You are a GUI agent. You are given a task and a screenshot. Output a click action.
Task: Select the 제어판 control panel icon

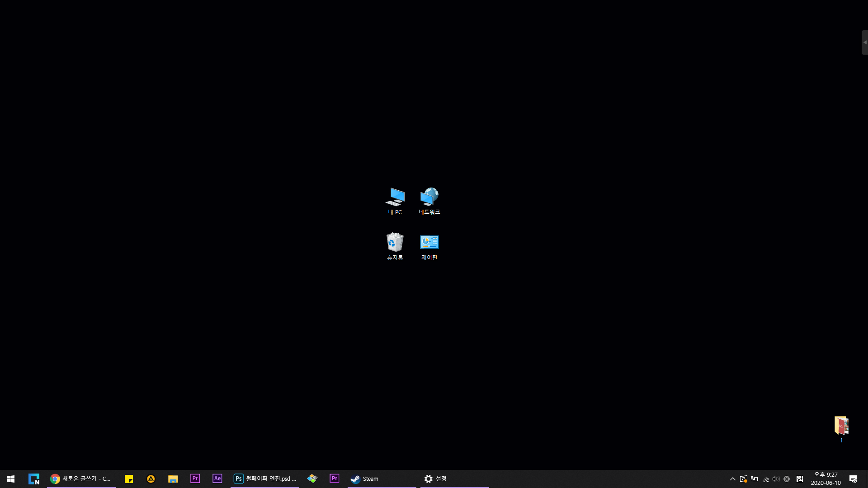pos(429,247)
